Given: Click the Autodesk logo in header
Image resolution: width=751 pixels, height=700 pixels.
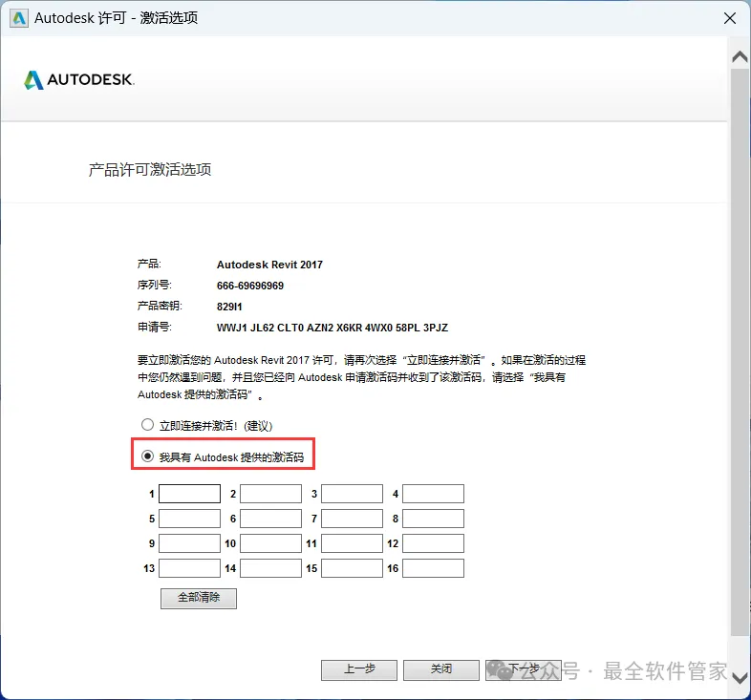Looking at the screenshot, I should [79, 80].
